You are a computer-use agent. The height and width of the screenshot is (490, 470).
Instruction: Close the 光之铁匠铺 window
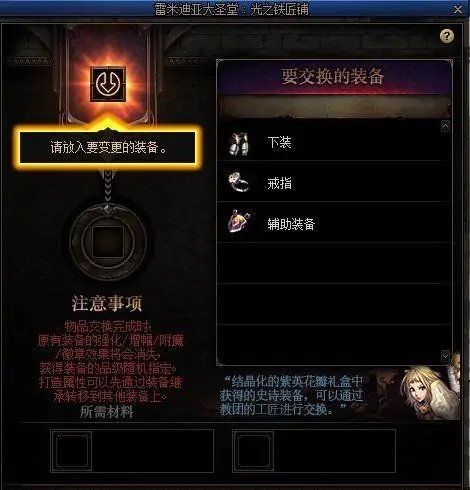[x=458, y=10]
